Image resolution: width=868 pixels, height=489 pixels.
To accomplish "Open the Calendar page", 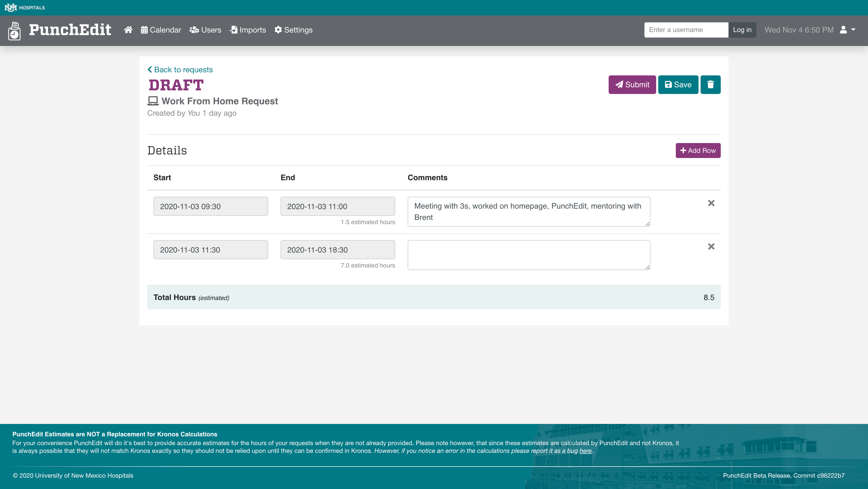I will pos(161,30).
